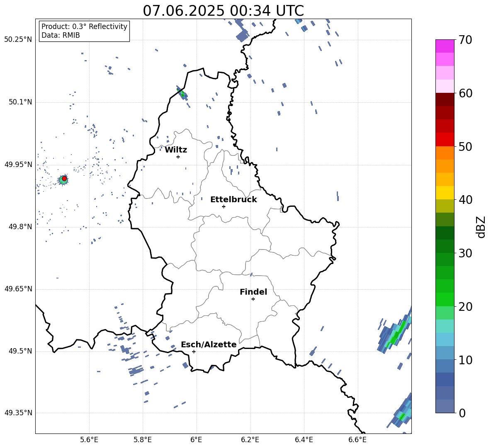491x448 pixels.
Task: Click the Ettelbruck station cross marker
Action: click(224, 206)
